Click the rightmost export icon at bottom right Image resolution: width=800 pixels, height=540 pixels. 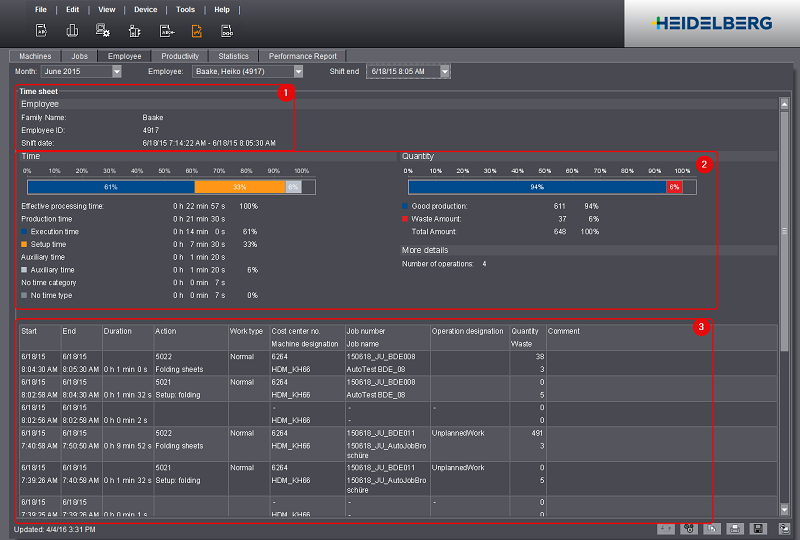coord(784,528)
